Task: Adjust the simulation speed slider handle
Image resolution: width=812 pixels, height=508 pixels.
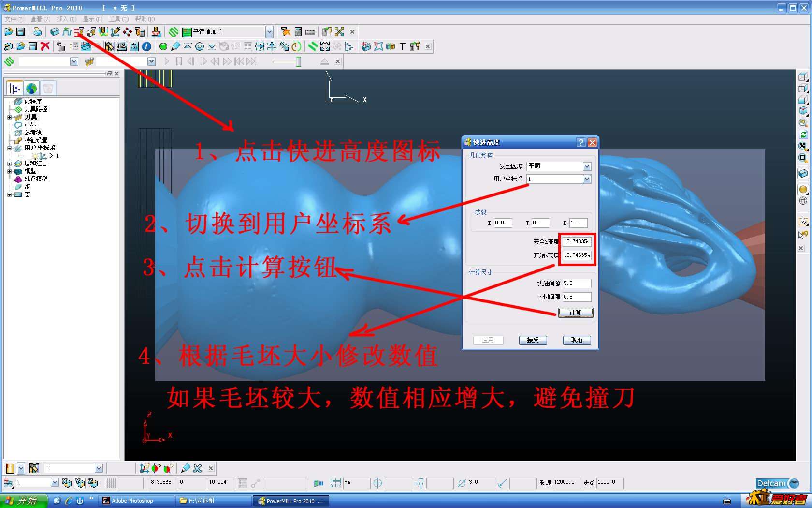Action: 299,61
